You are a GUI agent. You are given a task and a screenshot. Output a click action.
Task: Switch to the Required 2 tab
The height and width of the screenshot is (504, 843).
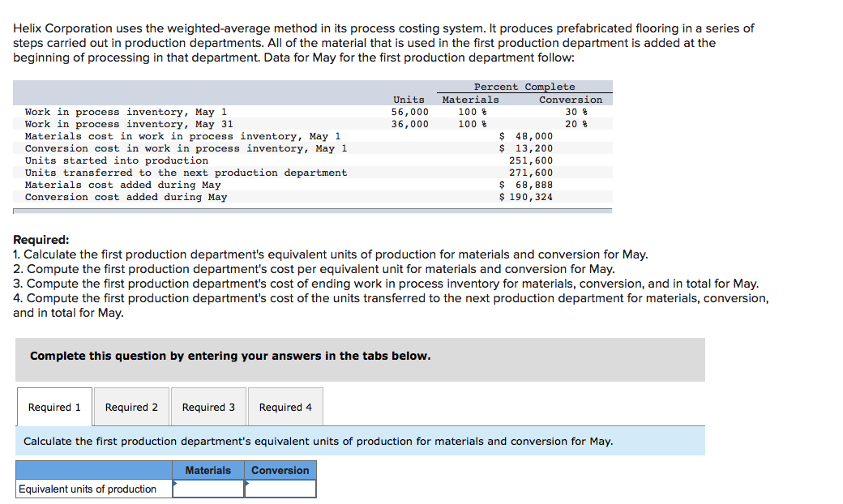(131, 407)
